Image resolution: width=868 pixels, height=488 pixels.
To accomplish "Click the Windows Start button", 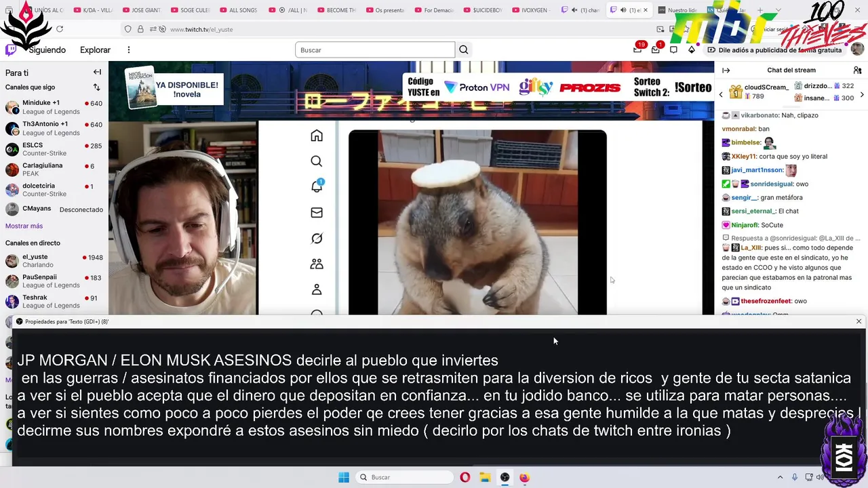I will coord(344,477).
